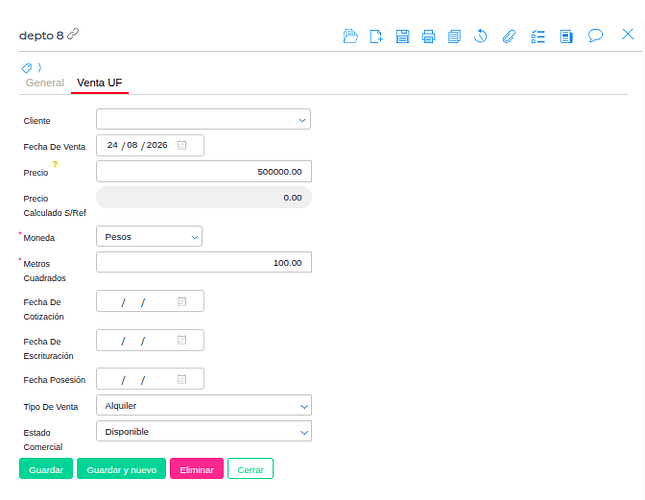Open comments with the speech bubble icon

(595, 36)
